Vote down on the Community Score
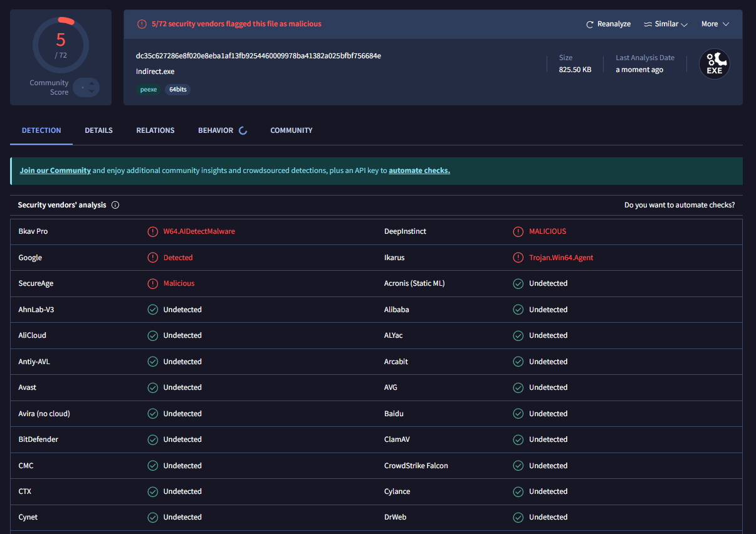The height and width of the screenshot is (534, 756). [x=92, y=93]
